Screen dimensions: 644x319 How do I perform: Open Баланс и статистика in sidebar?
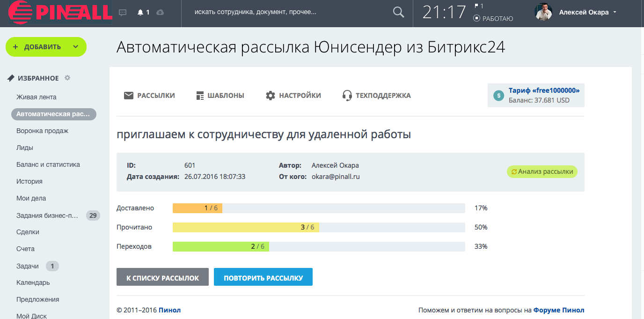48,164
